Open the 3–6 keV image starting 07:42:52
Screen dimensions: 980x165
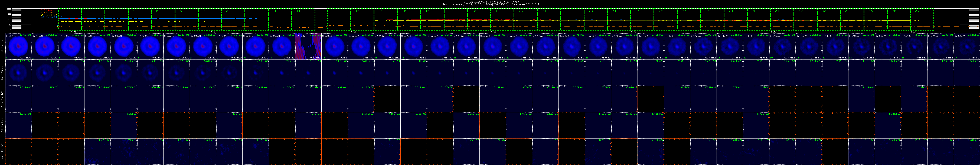tap(677, 46)
